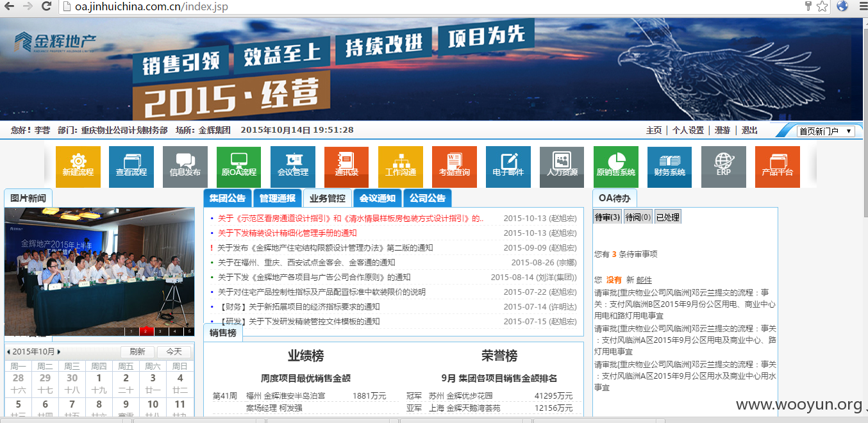
Task: Switch to the 集团公告 tab
Action: click(x=228, y=198)
